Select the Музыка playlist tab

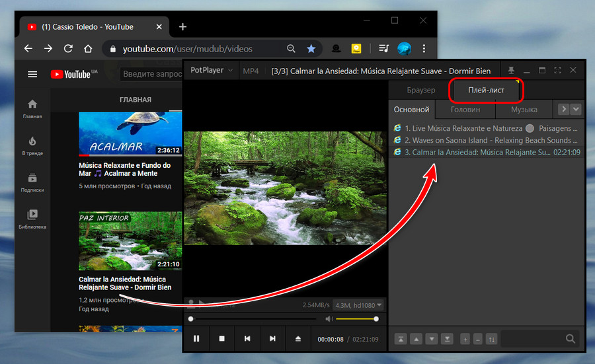524,110
